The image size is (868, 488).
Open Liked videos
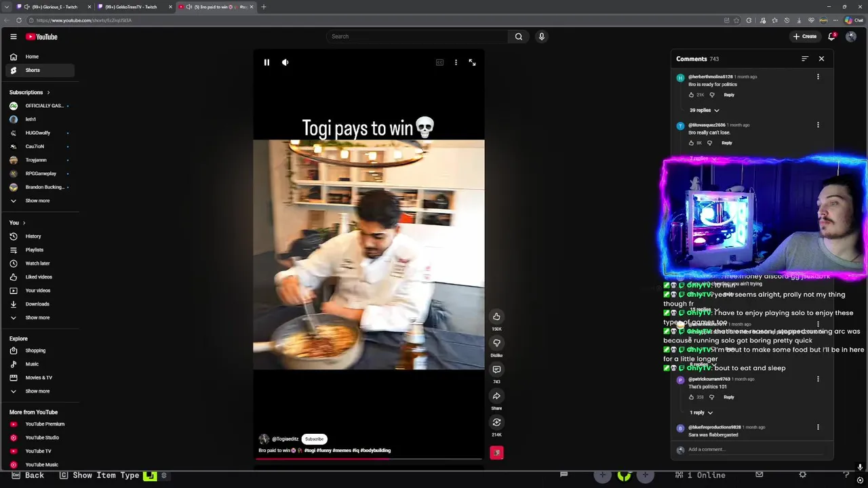pos(40,277)
